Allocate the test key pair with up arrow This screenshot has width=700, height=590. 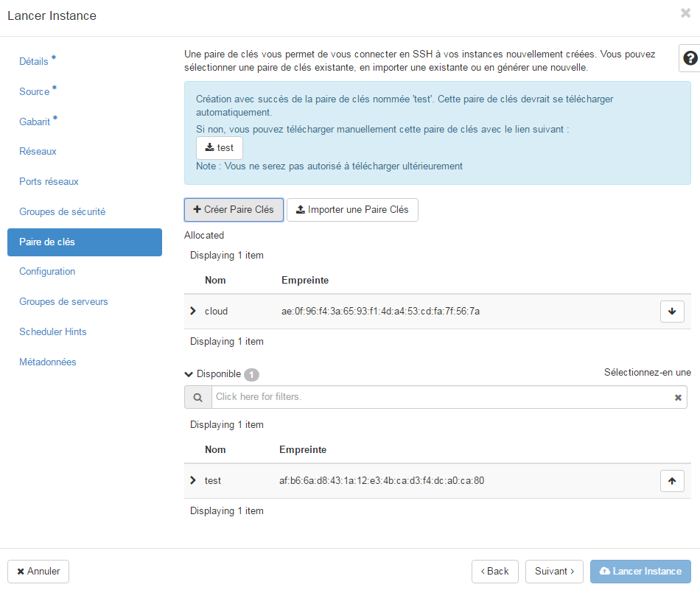point(672,481)
